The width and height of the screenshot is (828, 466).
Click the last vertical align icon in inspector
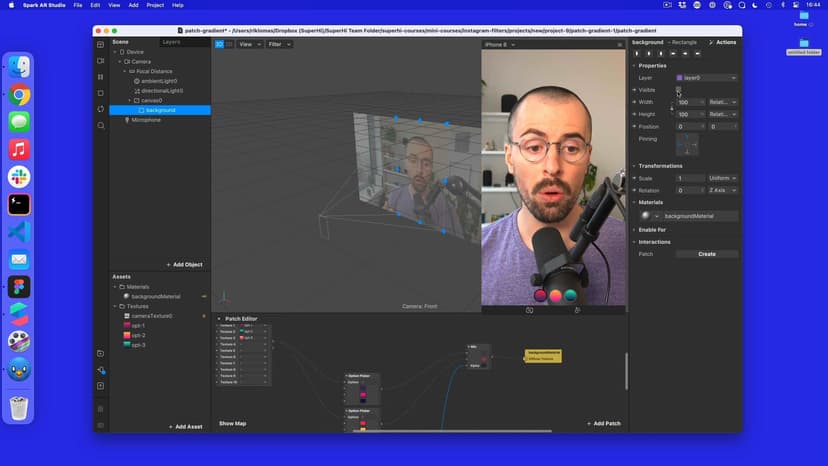point(698,54)
